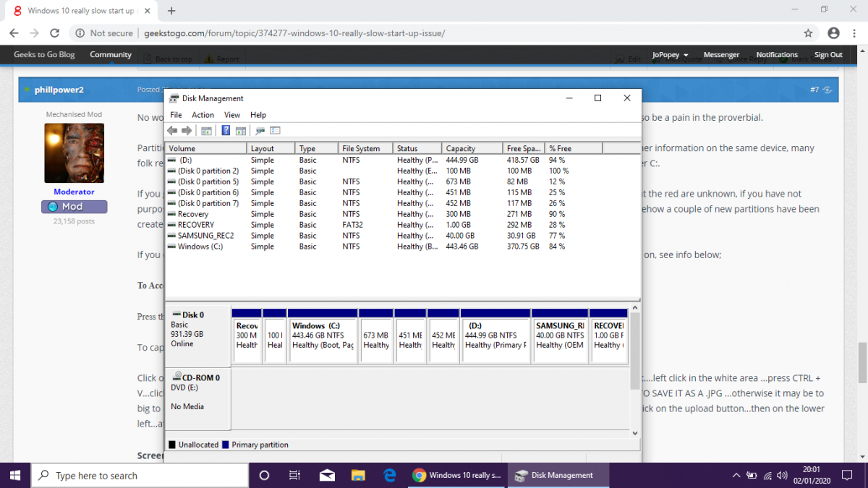
Task: Sort by the Capacity column header
Action: (472, 148)
